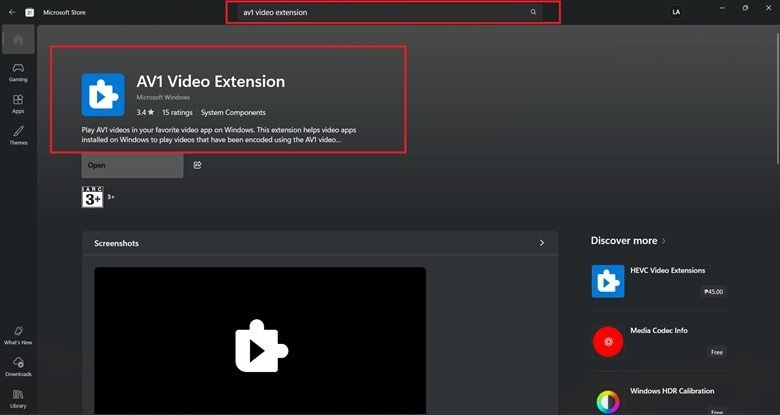Click the Microsoft Windows publisher link

point(163,98)
